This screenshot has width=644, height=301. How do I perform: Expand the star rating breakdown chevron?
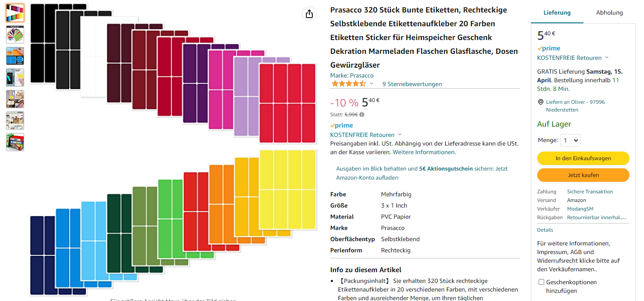coord(371,84)
